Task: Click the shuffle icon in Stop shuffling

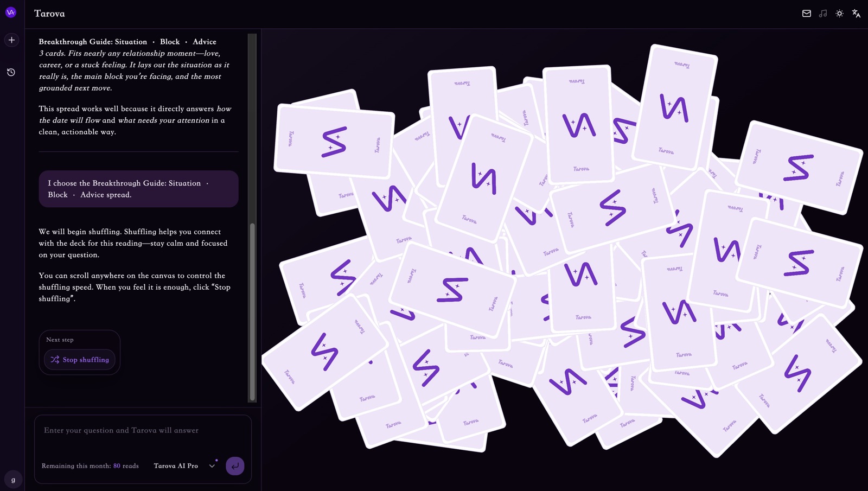Action: tap(55, 360)
